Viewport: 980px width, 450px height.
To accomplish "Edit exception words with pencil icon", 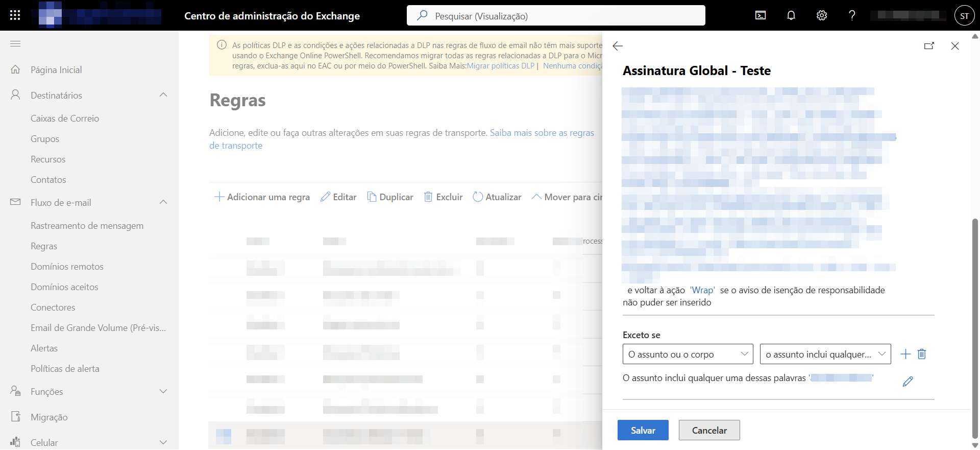I will pos(908,382).
